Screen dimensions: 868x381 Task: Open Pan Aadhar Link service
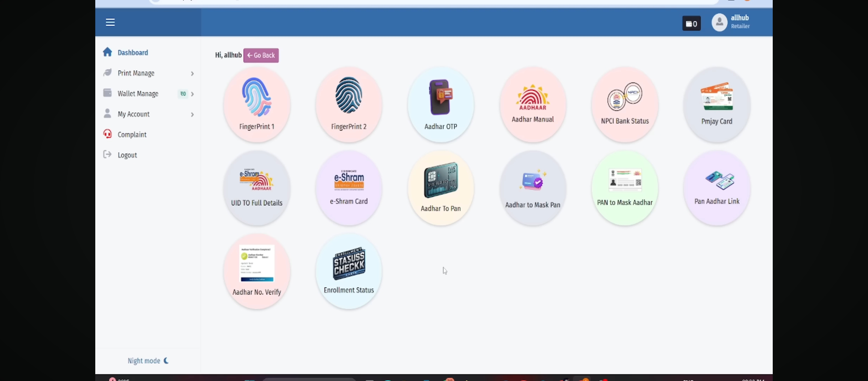point(717,188)
